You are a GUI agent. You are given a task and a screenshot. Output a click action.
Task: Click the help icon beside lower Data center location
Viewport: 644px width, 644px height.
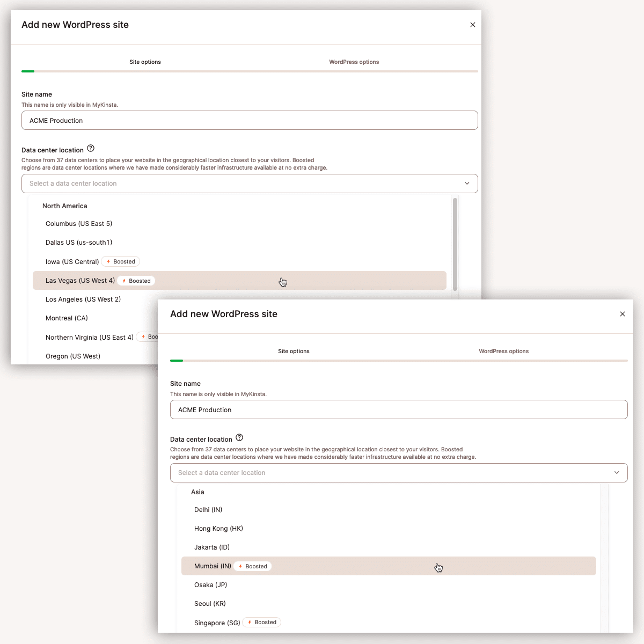[x=239, y=438]
